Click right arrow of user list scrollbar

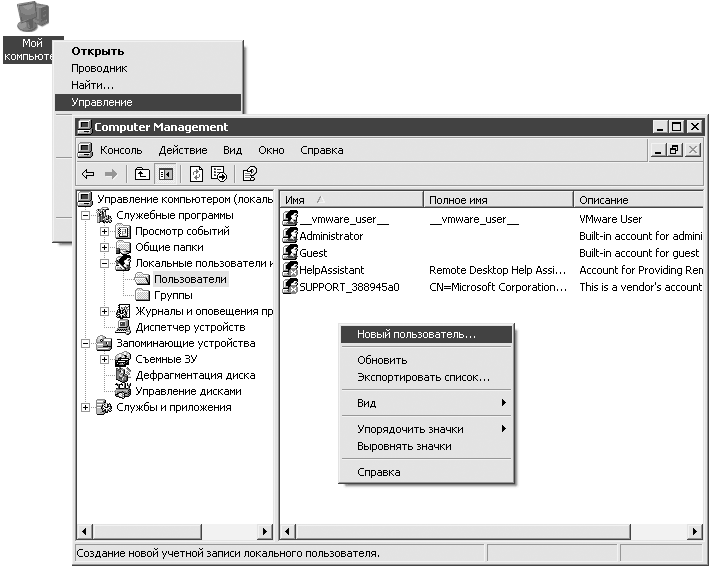point(695,531)
